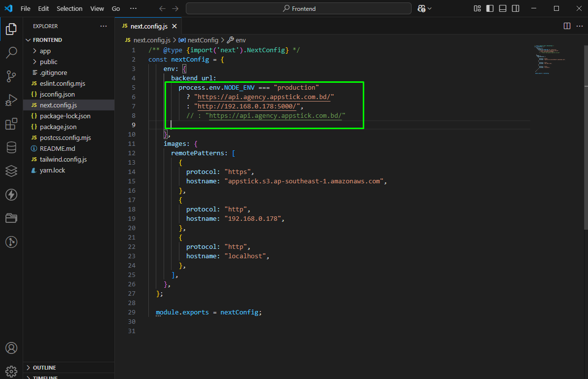Viewport: 588px width, 379px height.
Task: Open the Explorer view in activity bar
Action: (11, 29)
